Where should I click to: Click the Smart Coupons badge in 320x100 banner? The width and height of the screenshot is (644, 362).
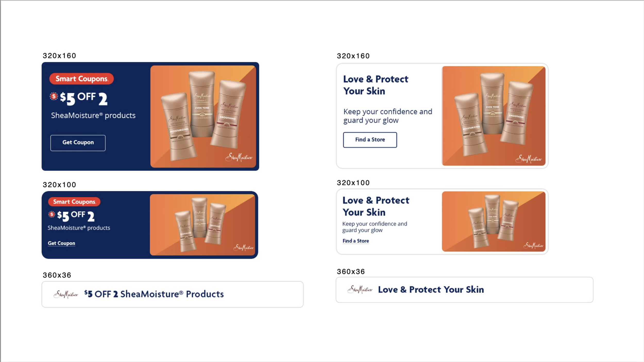[x=74, y=202]
